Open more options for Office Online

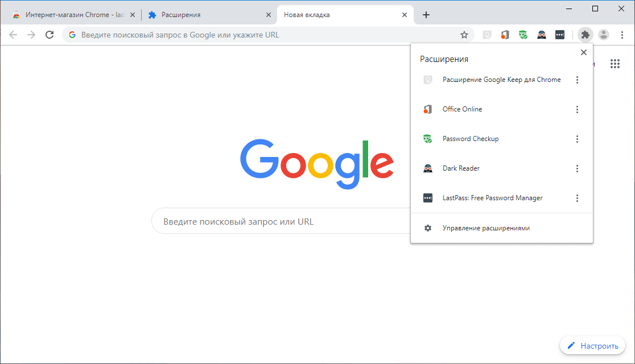577,109
